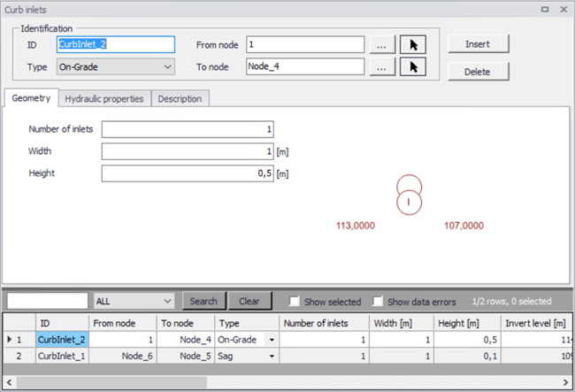Pick From node with the arrow pointer icon
575x392 pixels.
click(412, 45)
